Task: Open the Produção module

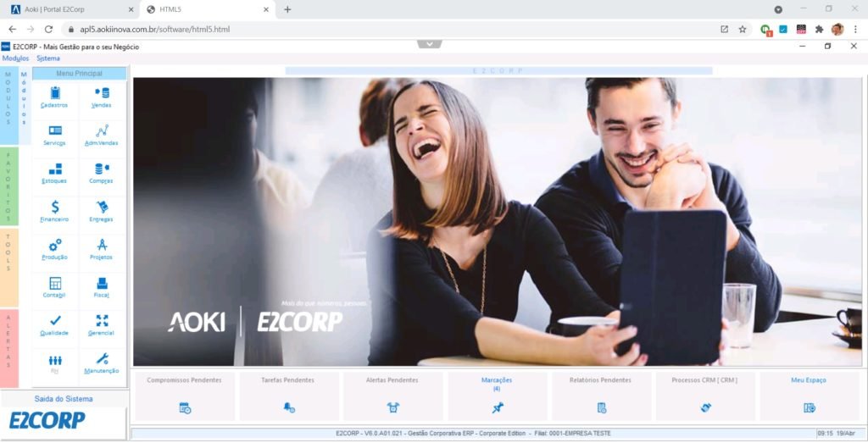Action: pyautogui.click(x=55, y=250)
